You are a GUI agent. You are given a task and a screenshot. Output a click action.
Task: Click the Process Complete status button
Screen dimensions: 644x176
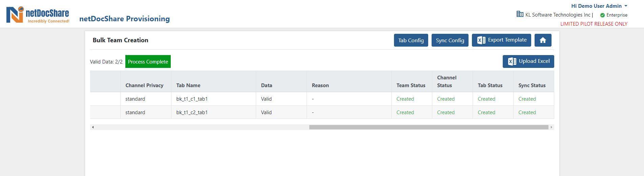[148, 61]
